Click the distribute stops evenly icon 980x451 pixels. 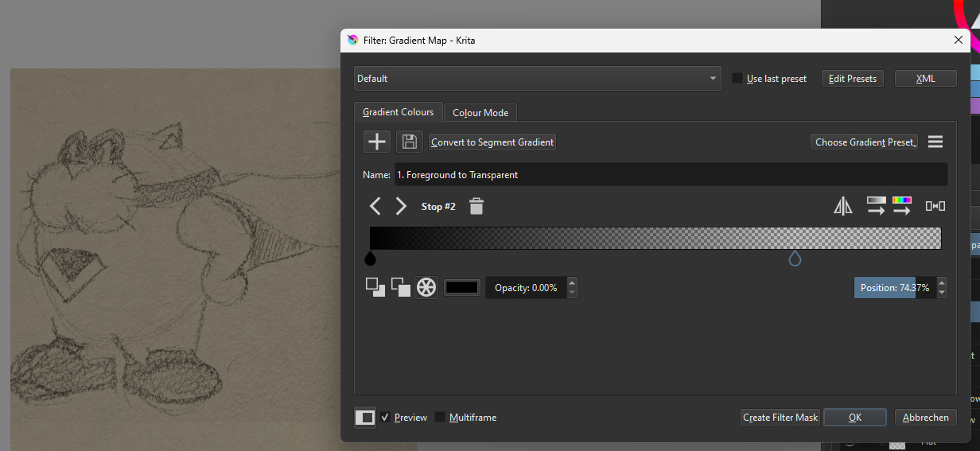pyautogui.click(x=935, y=207)
